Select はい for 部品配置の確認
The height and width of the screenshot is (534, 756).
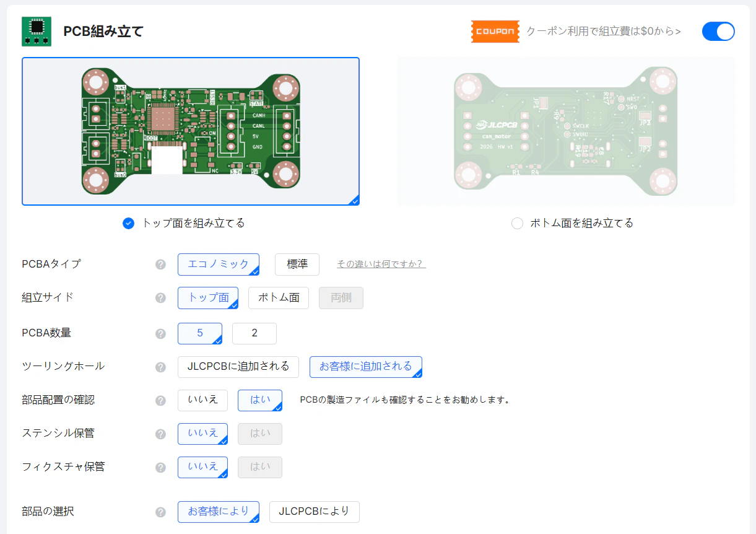(x=260, y=401)
